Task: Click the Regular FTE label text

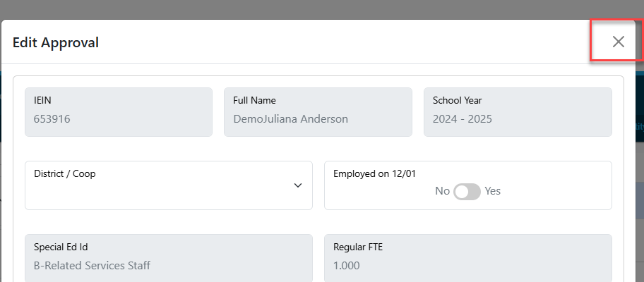Action: click(x=358, y=247)
